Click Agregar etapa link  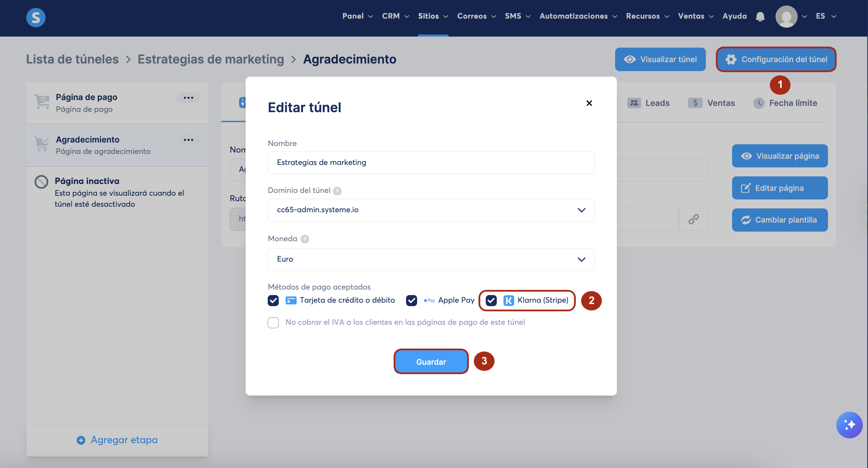pyautogui.click(x=117, y=440)
